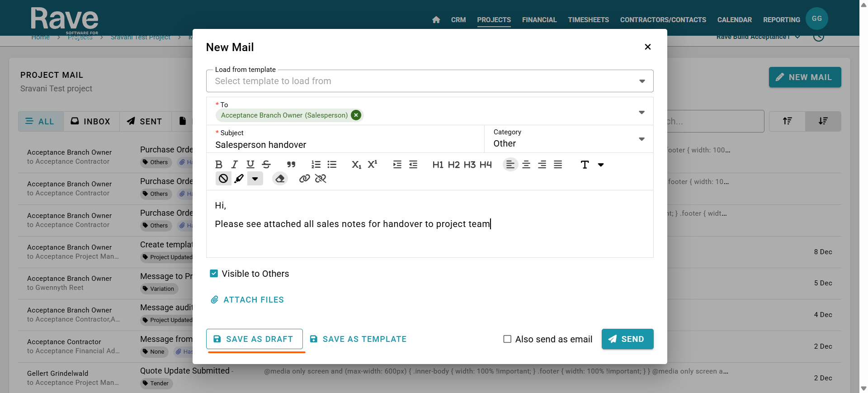Apply subscript formatting
The height and width of the screenshot is (393, 868).
357,165
